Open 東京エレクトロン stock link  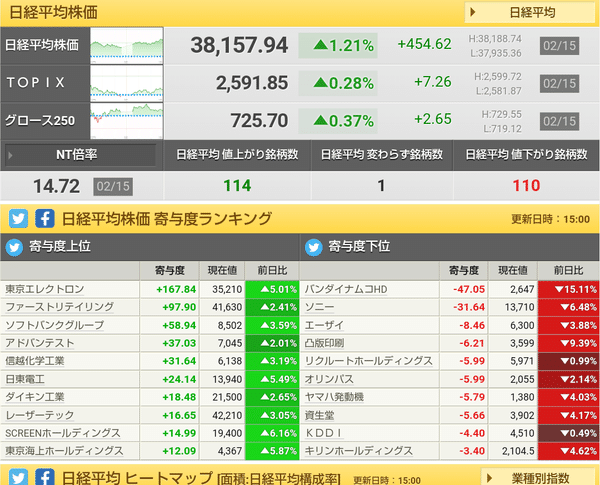tap(45, 289)
